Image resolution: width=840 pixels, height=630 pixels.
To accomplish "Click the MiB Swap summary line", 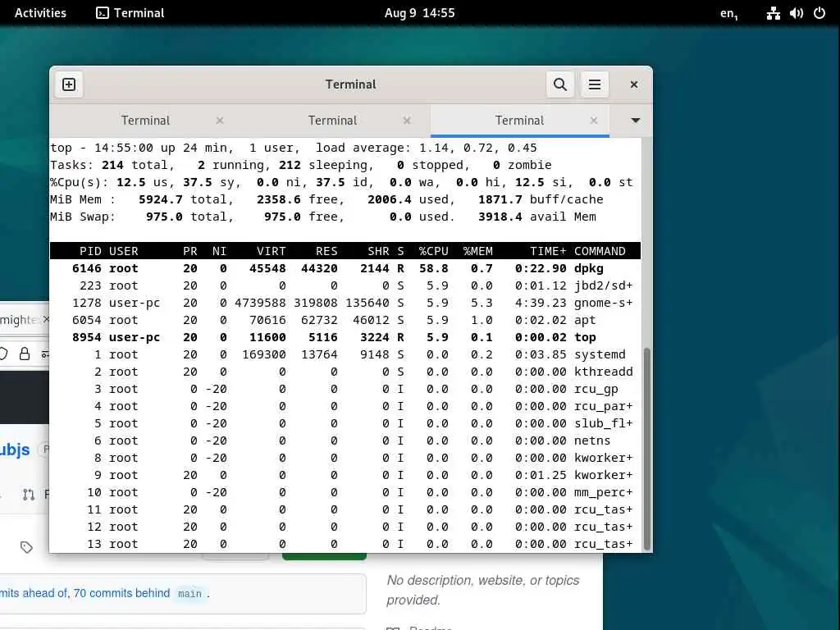I will (323, 217).
